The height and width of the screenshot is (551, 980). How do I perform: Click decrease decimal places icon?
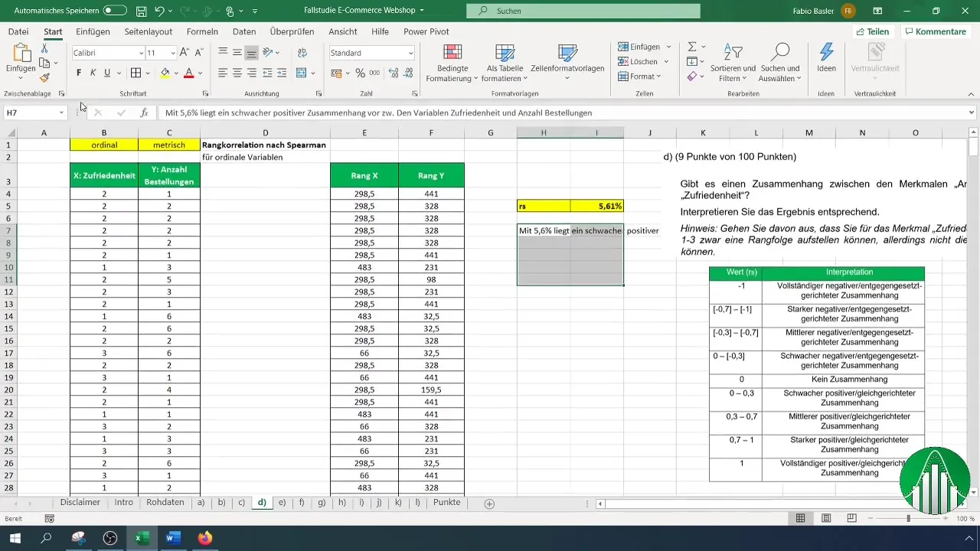coord(409,73)
